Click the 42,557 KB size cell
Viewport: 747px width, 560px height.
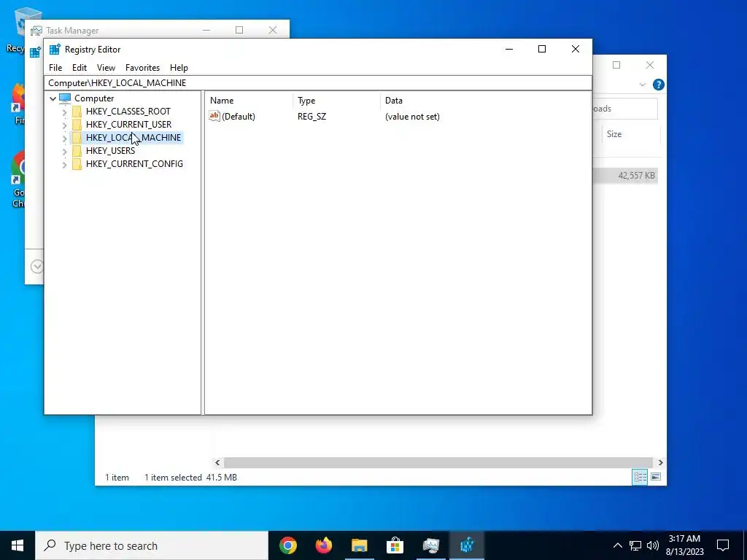[x=636, y=176]
